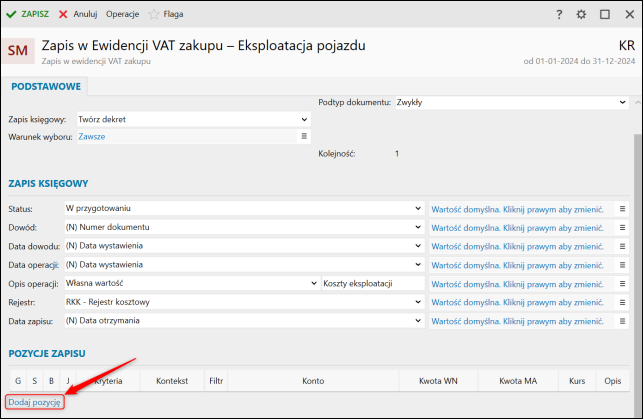The image size is (643, 419).
Task: Click the Filtr column header
Action: (216, 381)
